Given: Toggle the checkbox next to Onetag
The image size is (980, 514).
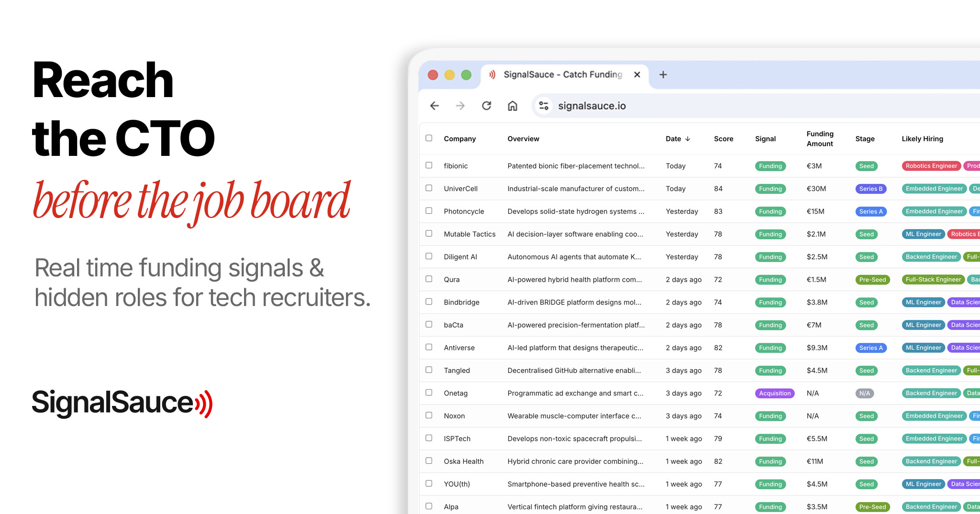Looking at the screenshot, I should pos(429,393).
